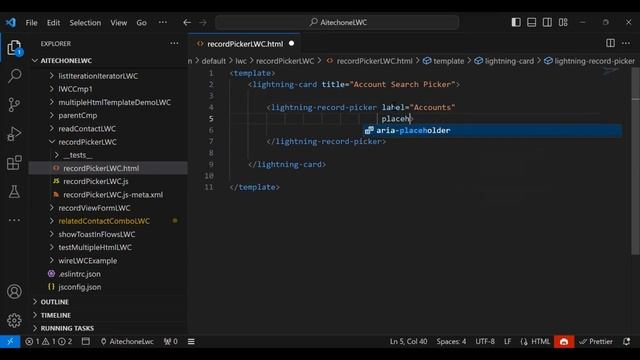Open the Accounts profile icon
This screenshot has width=640, height=360.
(x=14, y=291)
